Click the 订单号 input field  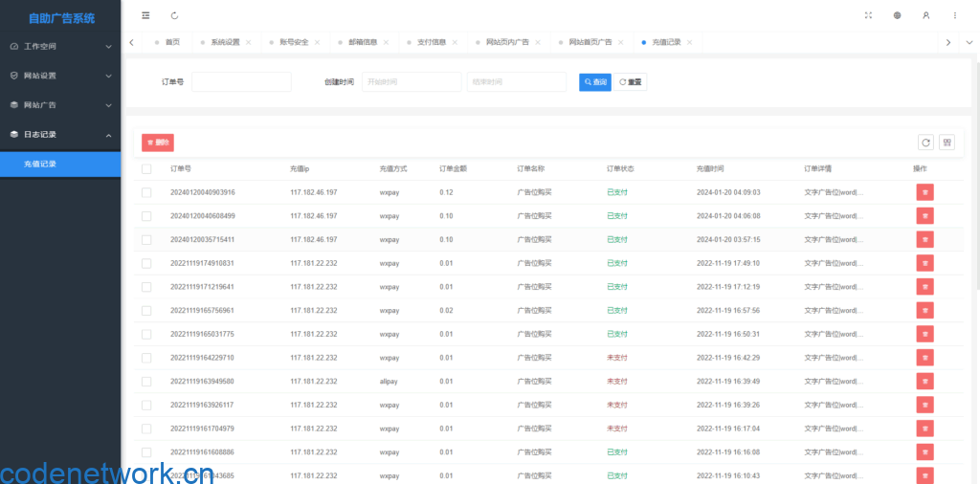click(x=241, y=82)
